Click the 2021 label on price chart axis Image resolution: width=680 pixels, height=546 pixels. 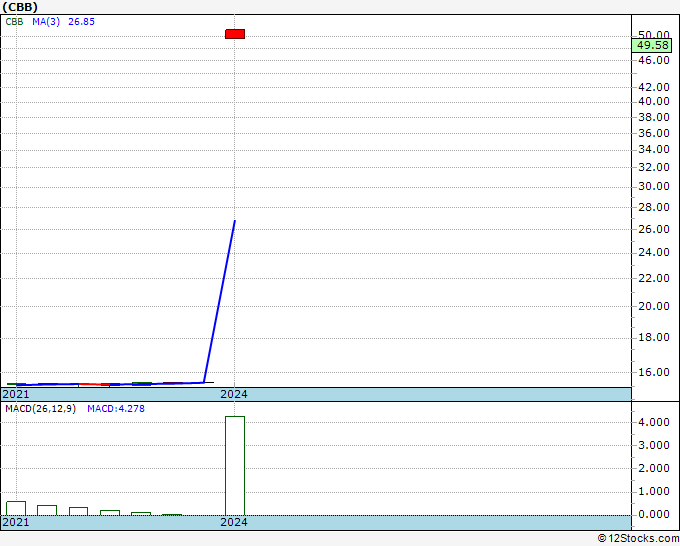(x=16, y=394)
